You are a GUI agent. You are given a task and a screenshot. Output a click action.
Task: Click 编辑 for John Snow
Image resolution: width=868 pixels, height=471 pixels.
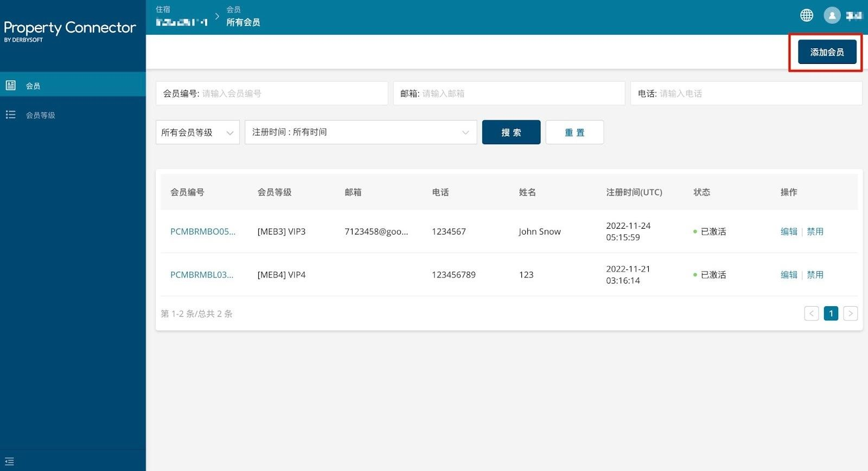pyautogui.click(x=789, y=231)
